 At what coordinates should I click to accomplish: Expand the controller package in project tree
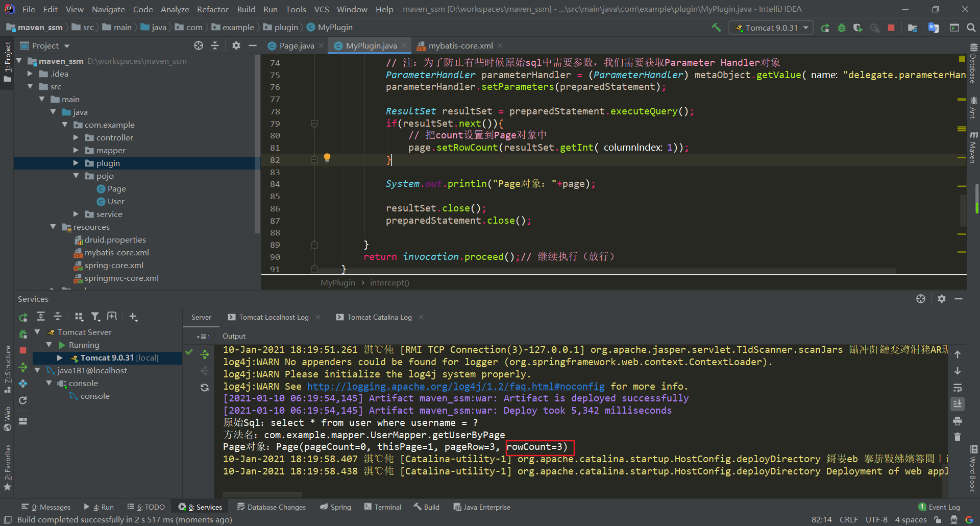tap(76, 137)
